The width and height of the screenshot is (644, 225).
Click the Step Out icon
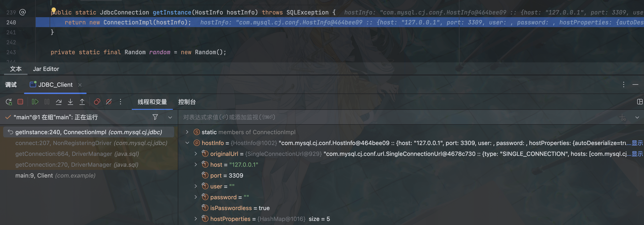click(x=82, y=102)
